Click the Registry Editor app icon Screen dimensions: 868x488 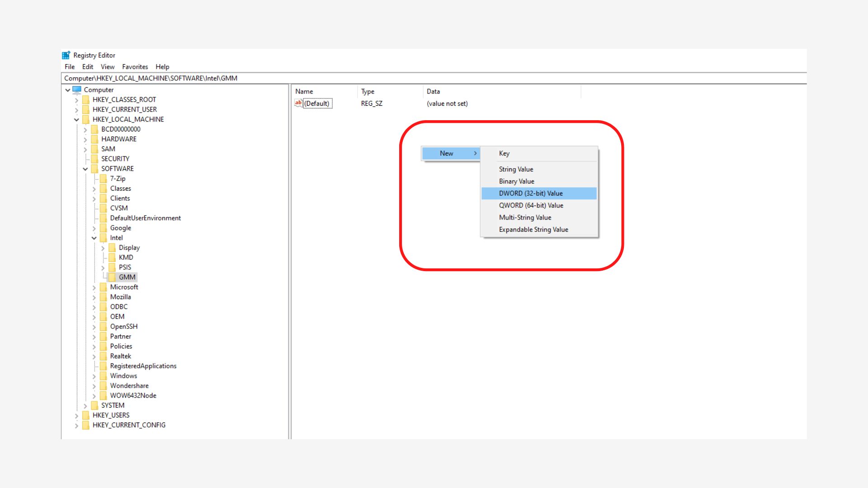(66, 55)
